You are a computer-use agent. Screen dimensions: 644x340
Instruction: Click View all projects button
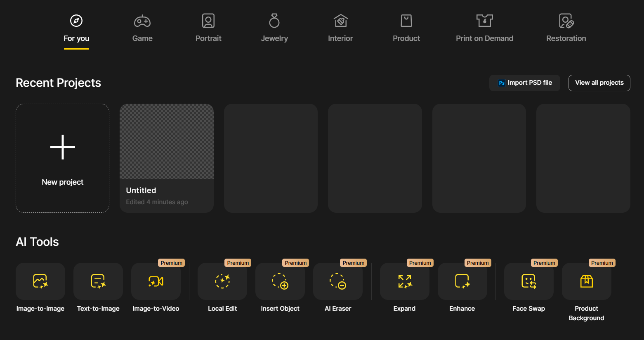599,83
